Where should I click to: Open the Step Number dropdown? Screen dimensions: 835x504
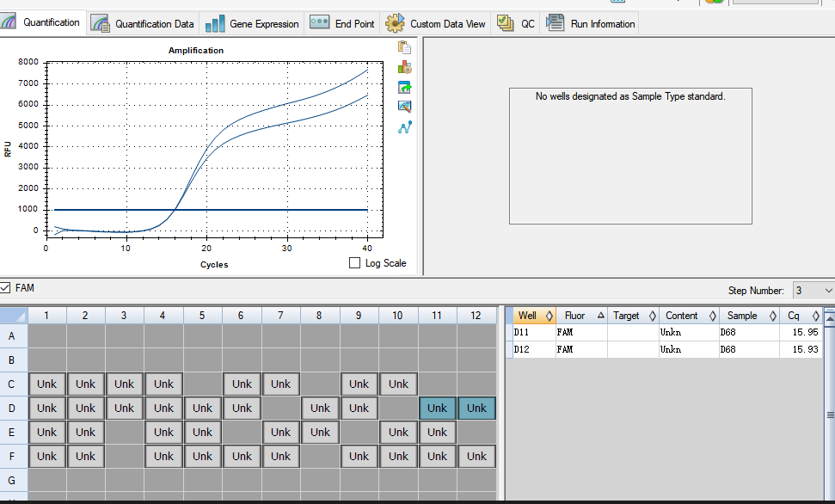(814, 291)
